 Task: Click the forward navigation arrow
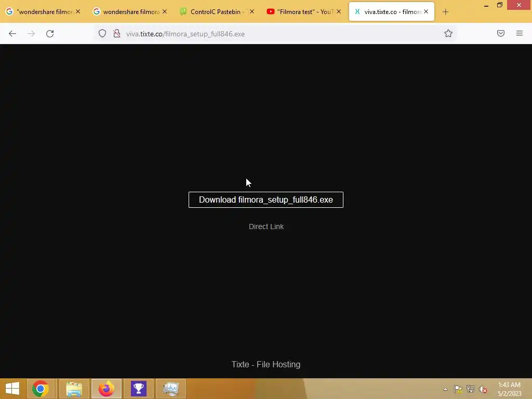[31, 34]
